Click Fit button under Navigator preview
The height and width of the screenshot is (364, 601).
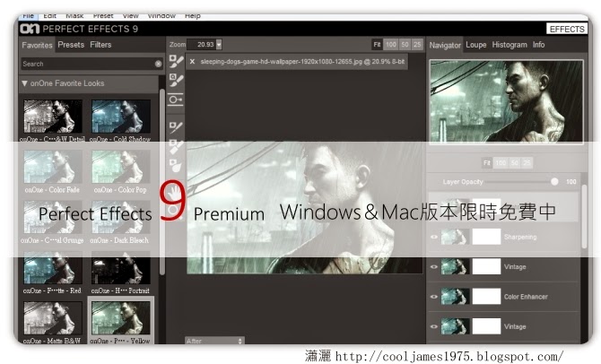point(487,163)
